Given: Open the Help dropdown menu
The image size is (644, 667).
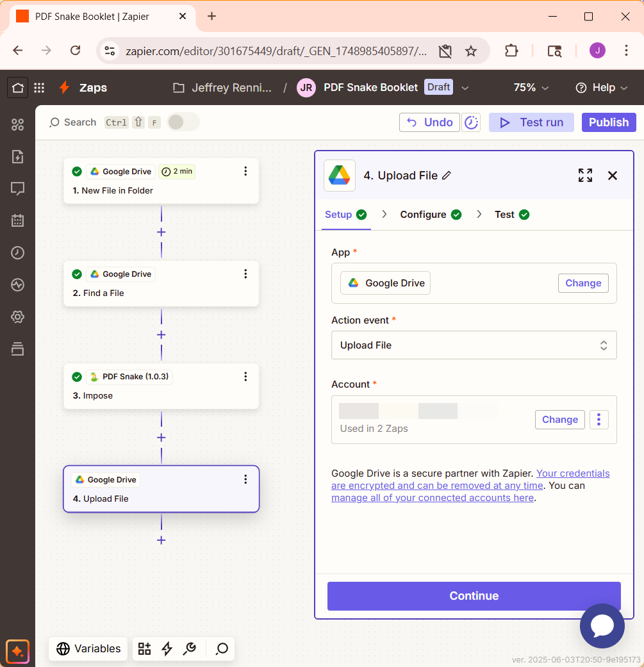Looking at the screenshot, I should coord(602,88).
